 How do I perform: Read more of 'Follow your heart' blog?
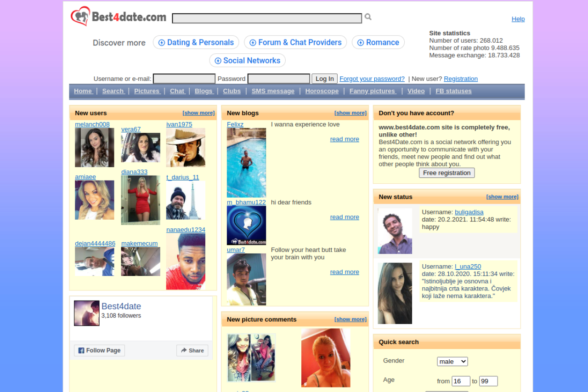point(345,272)
